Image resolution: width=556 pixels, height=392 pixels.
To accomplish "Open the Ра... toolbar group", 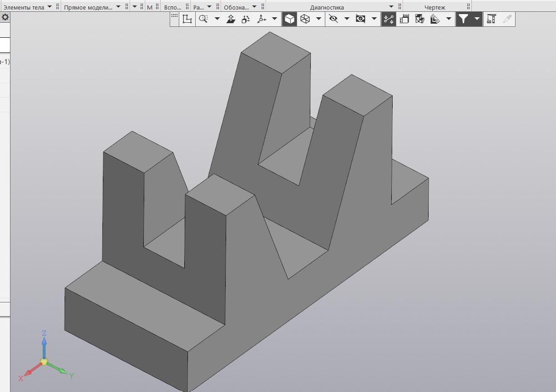I will click(198, 7).
